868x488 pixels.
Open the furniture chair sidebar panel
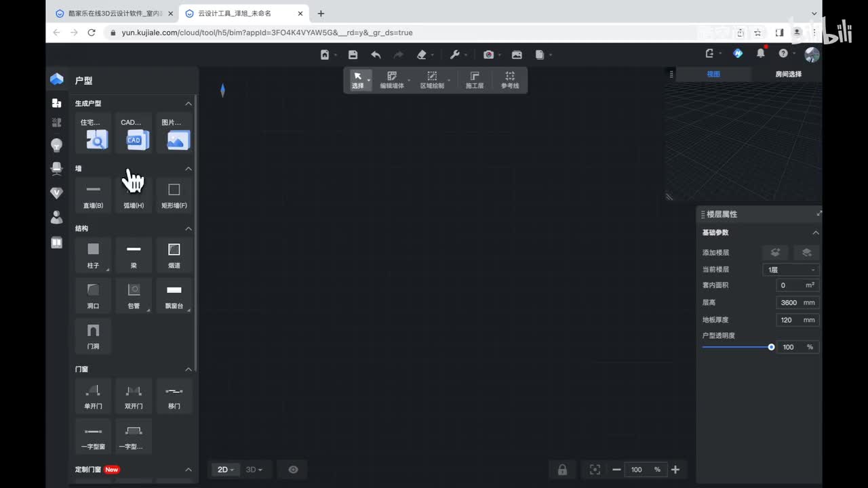pyautogui.click(x=57, y=169)
